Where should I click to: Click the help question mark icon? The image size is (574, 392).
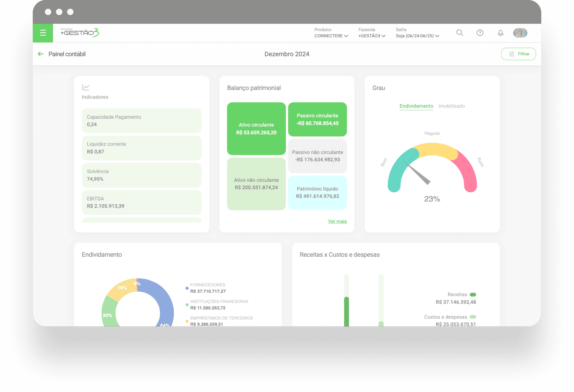480,33
